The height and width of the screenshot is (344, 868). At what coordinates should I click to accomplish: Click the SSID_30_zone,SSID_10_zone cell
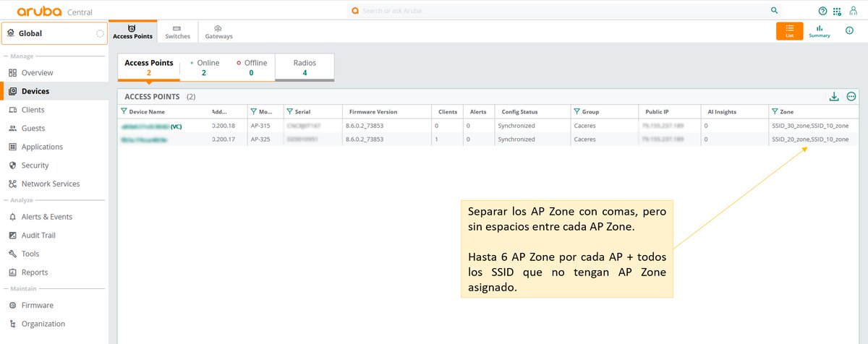point(810,126)
